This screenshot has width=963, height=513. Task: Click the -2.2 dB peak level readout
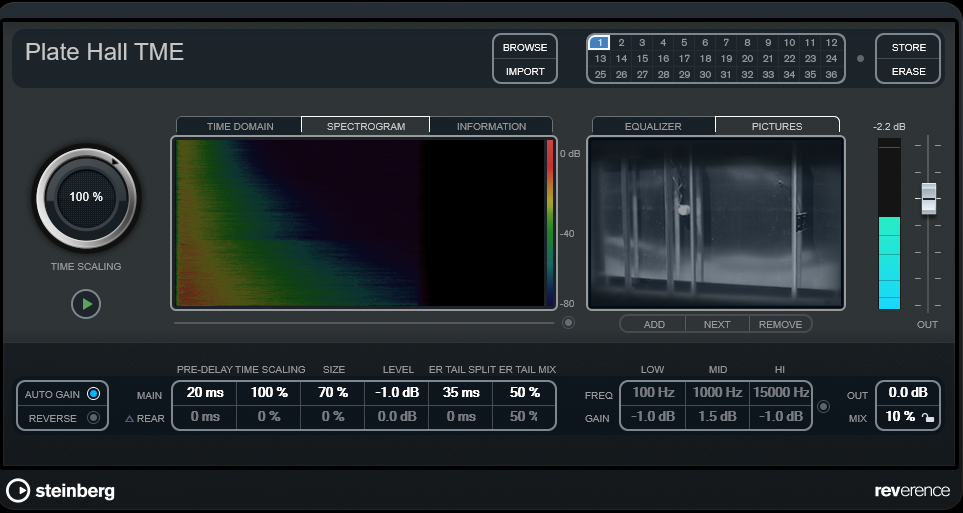889,127
